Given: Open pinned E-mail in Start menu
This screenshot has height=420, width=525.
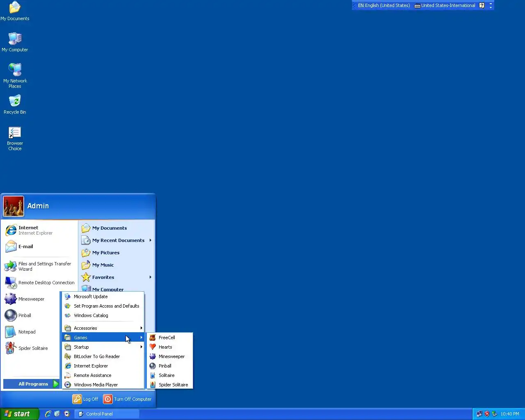Looking at the screenshot, I should click(x=39, y=247).
